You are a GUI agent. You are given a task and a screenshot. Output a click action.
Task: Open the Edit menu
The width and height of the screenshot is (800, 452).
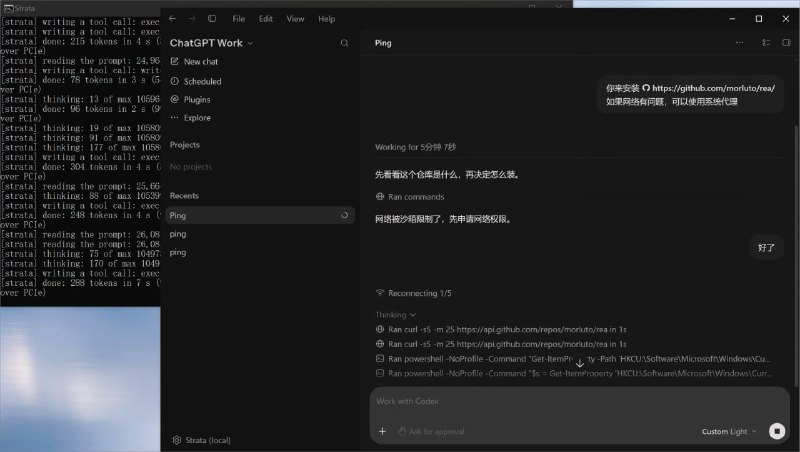coord(266,19)
